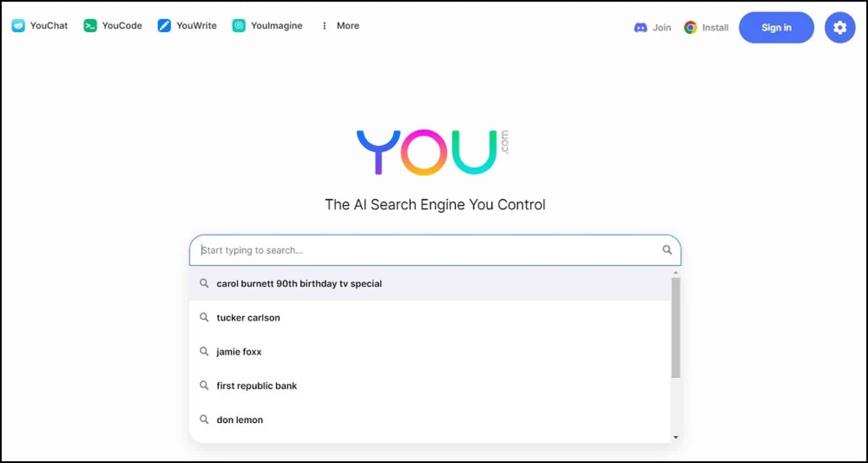
Task: Click the Discord Join icon
Action: click(640, 28)
